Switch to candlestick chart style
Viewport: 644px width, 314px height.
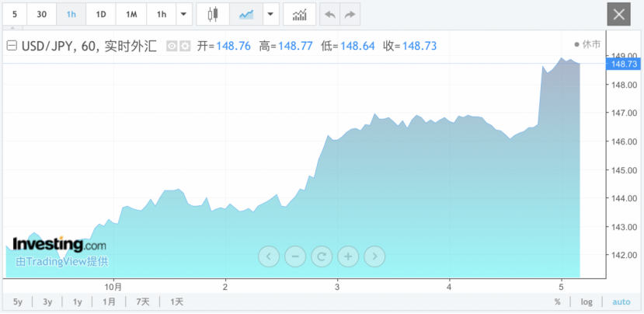click(x=213, y=14)
